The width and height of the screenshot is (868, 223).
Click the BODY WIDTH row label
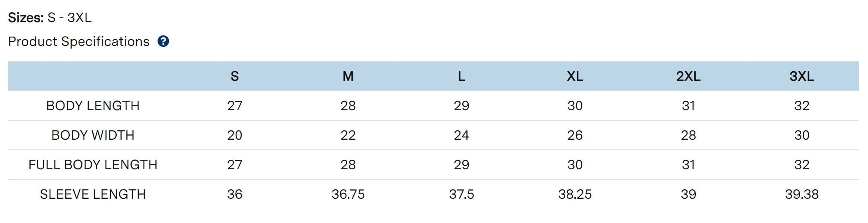[93, 135]
